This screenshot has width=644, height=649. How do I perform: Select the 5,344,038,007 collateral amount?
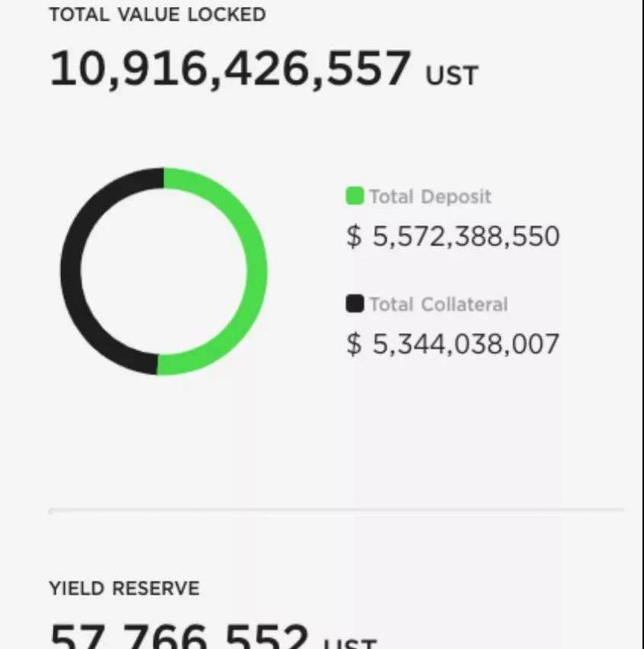tap(465, 344)
